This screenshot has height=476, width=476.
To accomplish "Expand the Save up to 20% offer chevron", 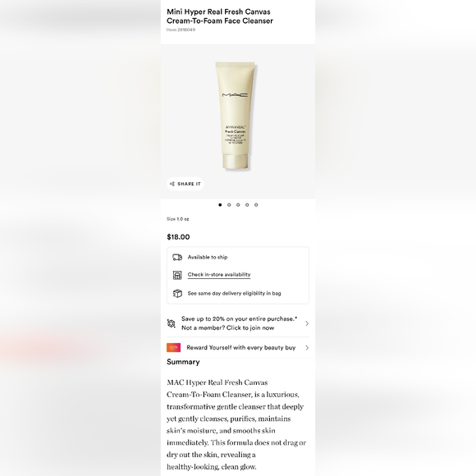I will pos(307,323).
